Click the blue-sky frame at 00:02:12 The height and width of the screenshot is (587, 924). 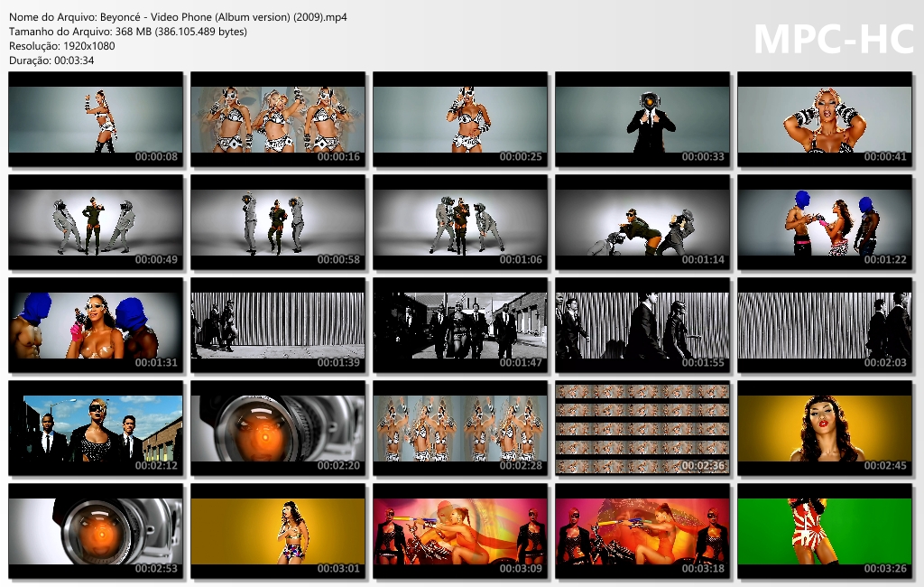click(96, 428)
